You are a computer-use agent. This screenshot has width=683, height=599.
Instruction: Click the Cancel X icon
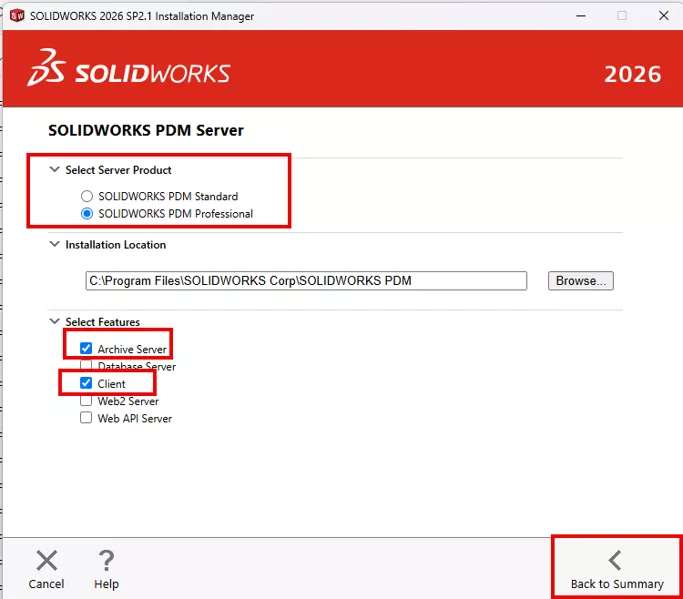pyautogui.click(x=47, y=561)
